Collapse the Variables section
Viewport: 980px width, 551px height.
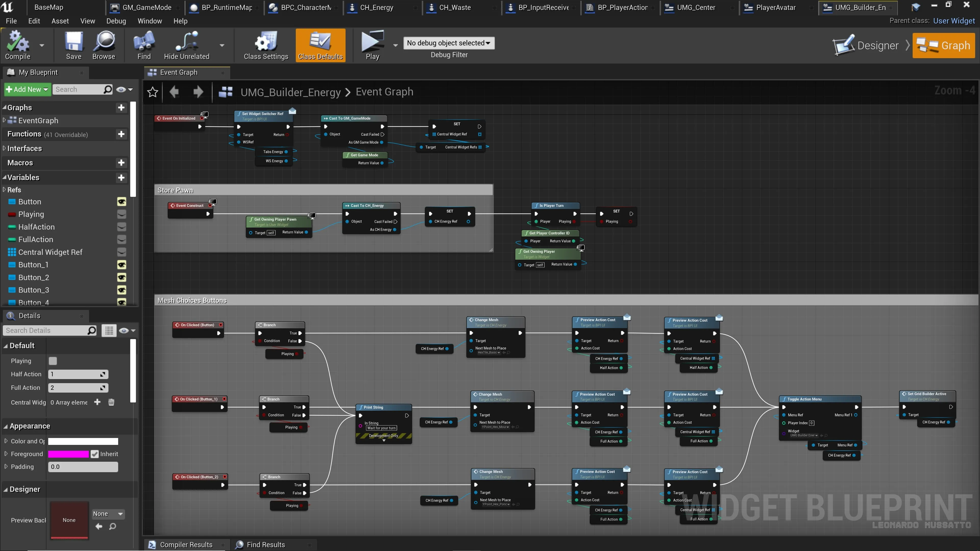point(5,177)
